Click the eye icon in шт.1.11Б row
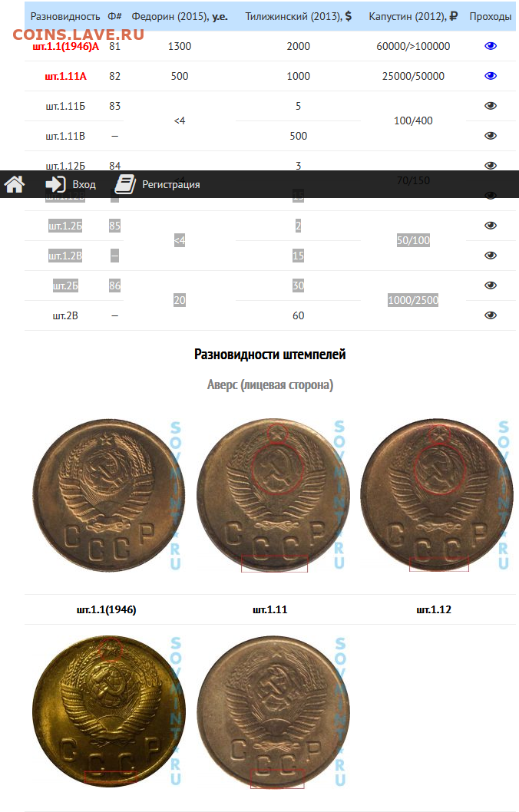This screenshot has width=519, height=812. [x=491, y=106]
